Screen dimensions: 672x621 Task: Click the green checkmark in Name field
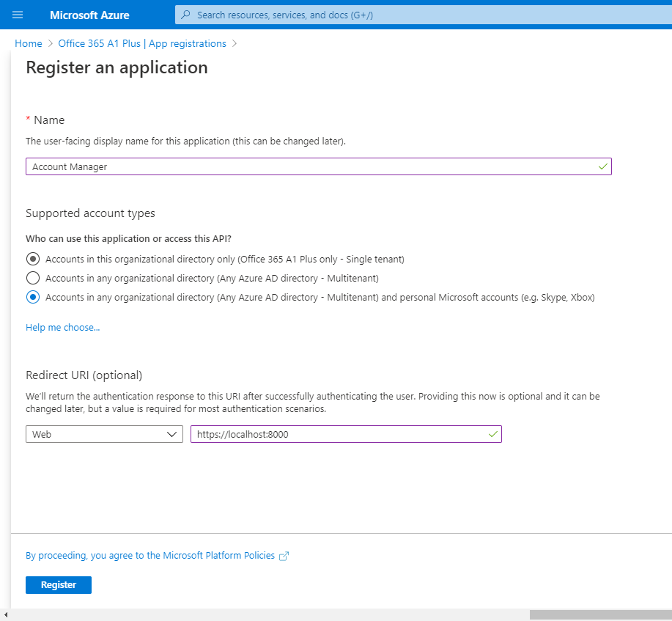[x=602, y=166]
